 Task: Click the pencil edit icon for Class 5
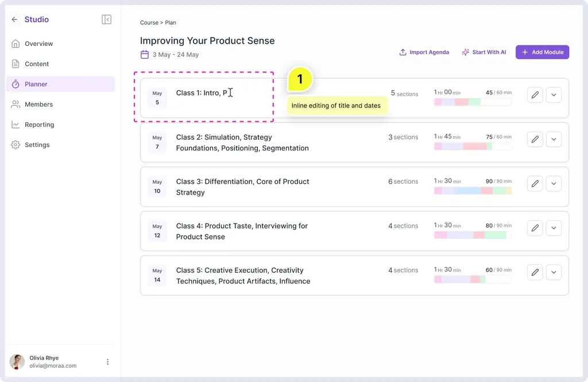[x=535, y=272]
